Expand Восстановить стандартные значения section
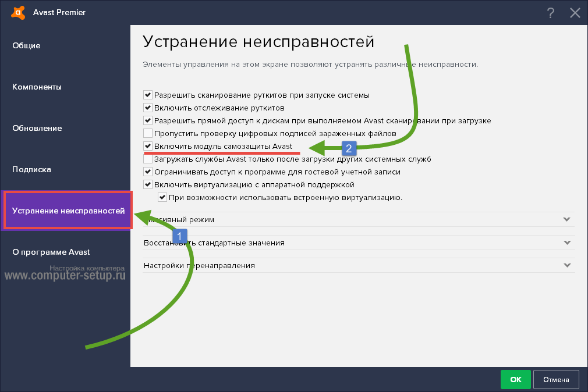This screenshot has height=392, width=588. pyautogui.click(x=566, y=243)
